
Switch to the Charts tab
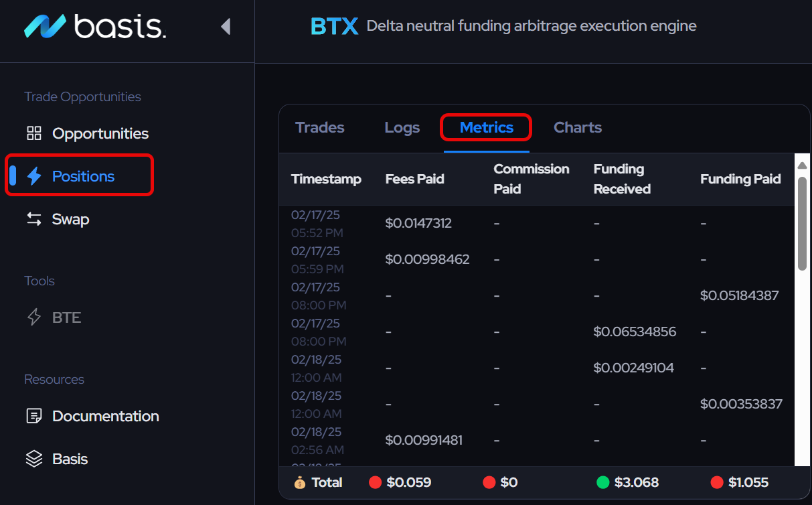coord(578,127)
